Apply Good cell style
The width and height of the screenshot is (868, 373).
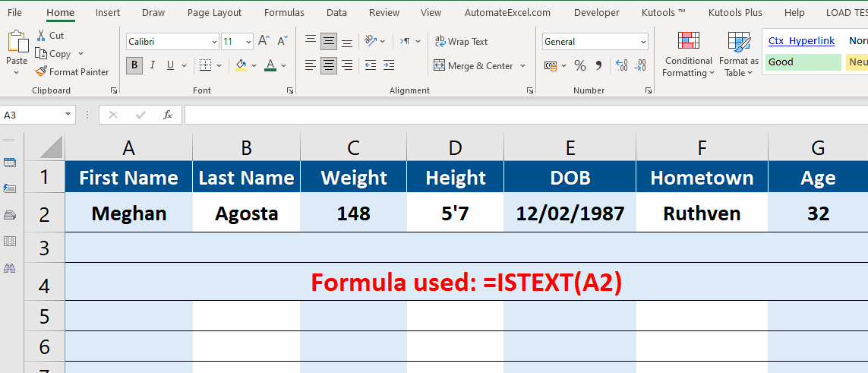[803, 62]
